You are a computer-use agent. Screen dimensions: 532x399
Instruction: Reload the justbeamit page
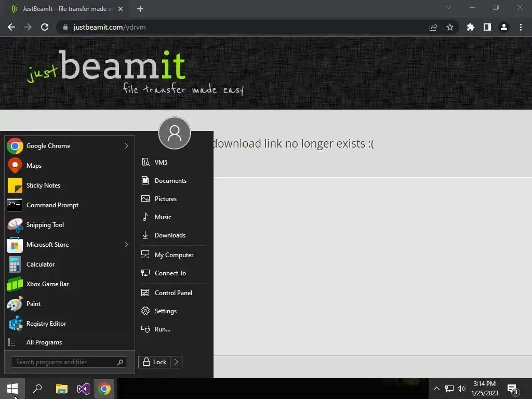pyautogui.click(x=45, y=27)
